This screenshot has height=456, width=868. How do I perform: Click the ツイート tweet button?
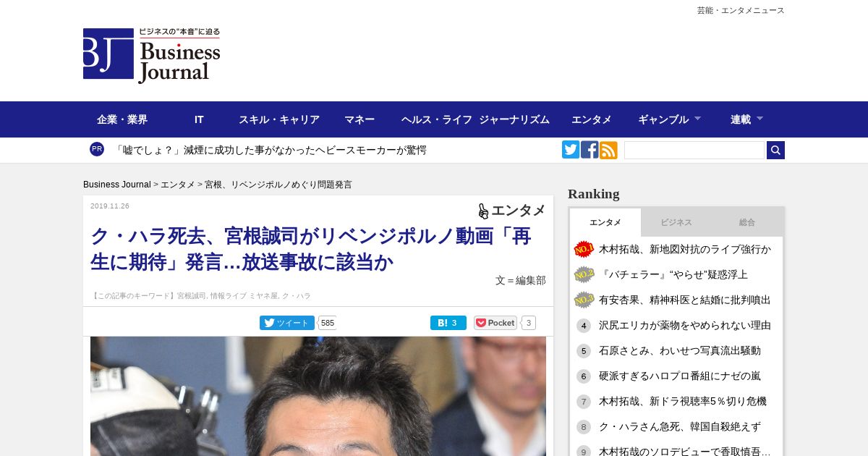pyautogui.click(x=287, y=323)
